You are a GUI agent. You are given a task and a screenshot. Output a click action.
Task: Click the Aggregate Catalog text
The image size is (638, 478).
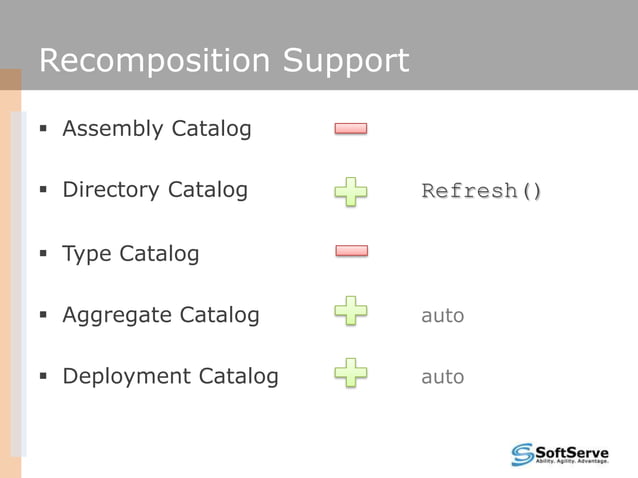(161, 316)
